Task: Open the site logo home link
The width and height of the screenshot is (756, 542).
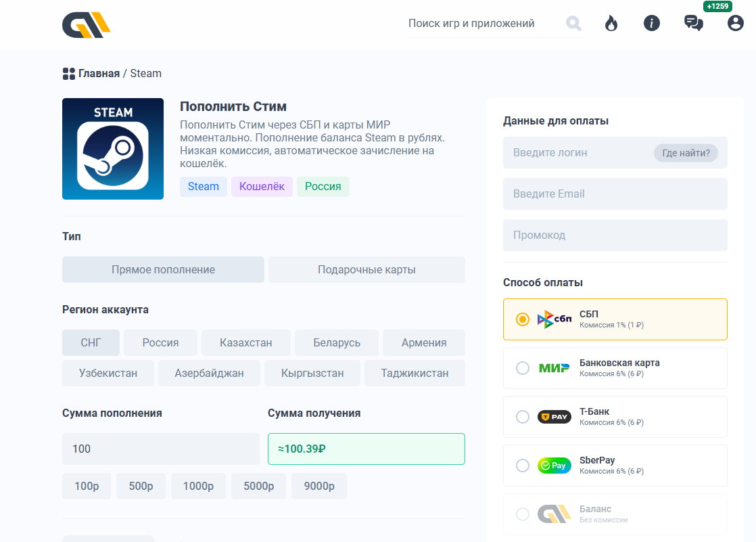Action: [87, 24]
